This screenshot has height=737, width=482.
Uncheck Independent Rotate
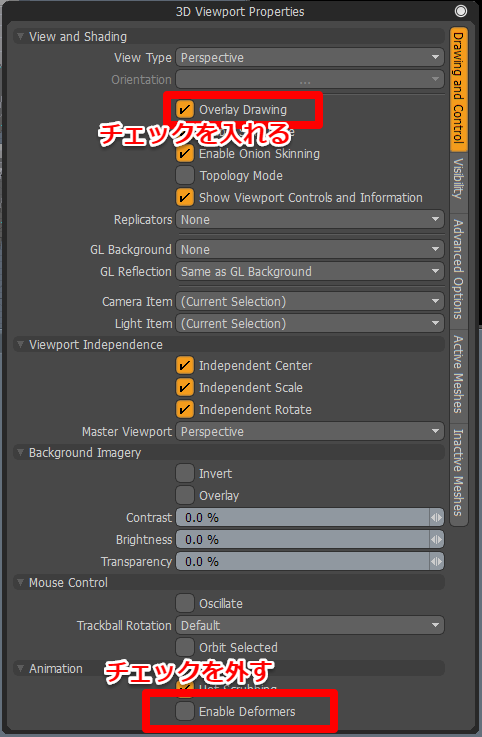point(185,409)
